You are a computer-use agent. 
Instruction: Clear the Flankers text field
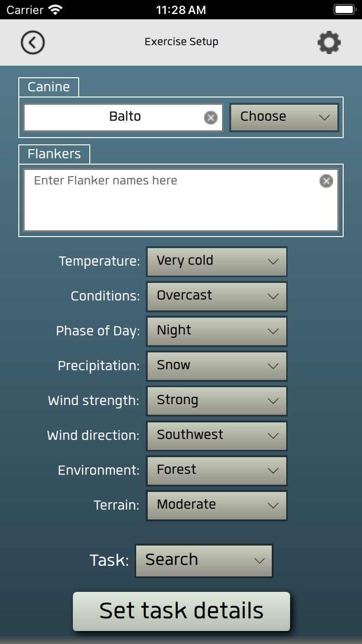(x=326, y=181)
